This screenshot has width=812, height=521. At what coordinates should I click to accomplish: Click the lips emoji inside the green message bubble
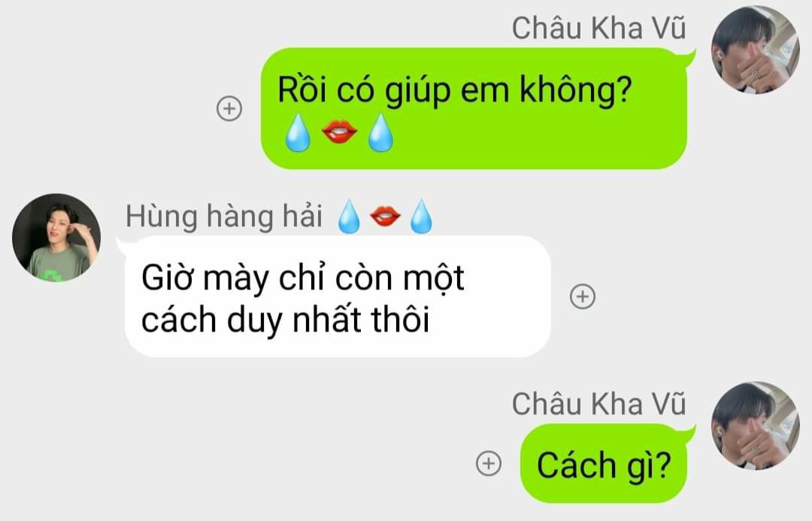(339, 132)
